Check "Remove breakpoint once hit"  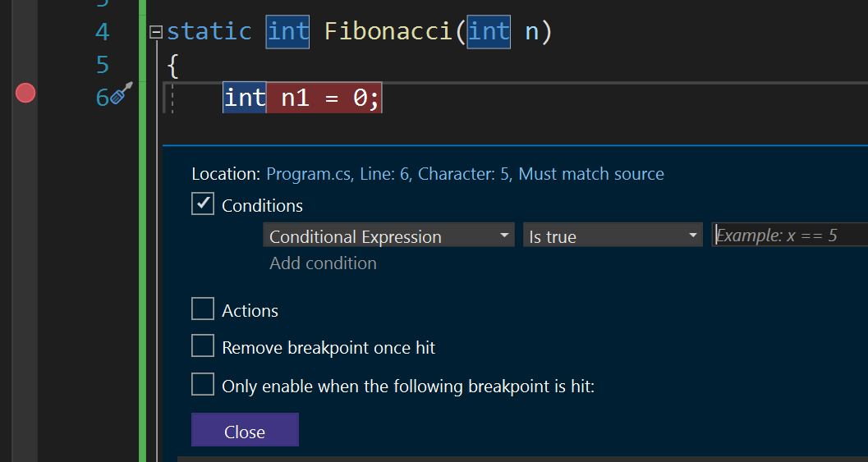coord(203,346)
